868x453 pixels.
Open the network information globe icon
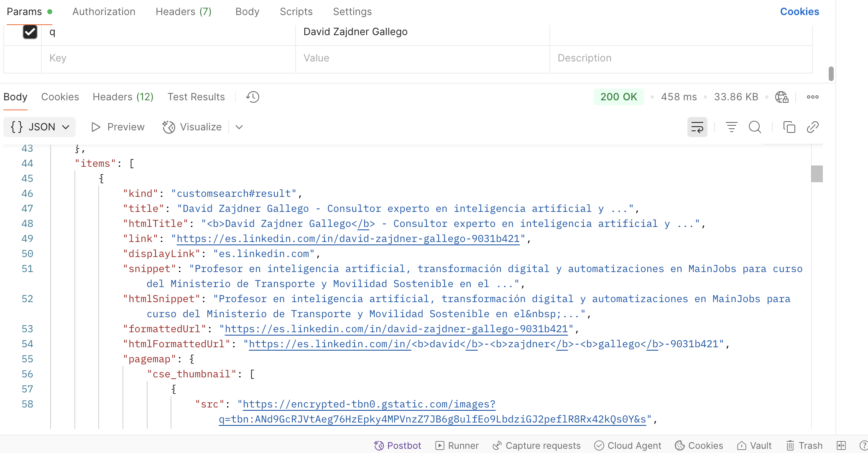(x=781, y=97)
